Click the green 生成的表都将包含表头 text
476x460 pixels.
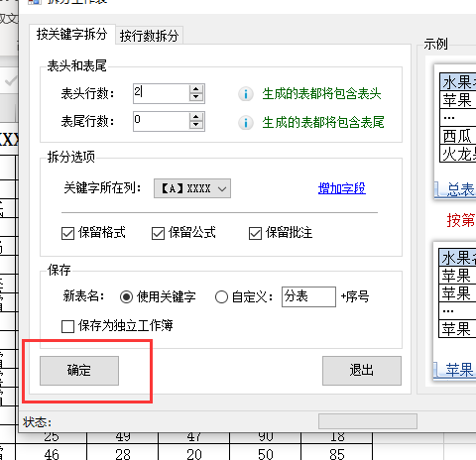321,94
